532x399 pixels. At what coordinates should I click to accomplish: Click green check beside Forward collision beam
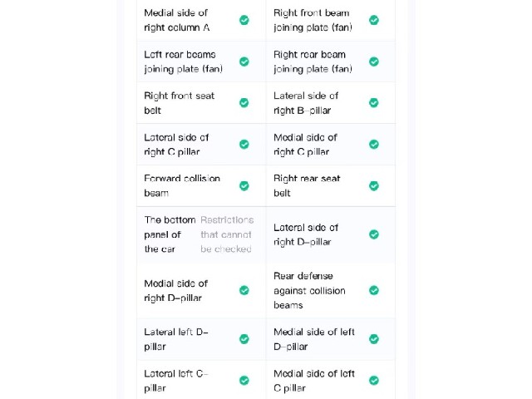(244, 186)
